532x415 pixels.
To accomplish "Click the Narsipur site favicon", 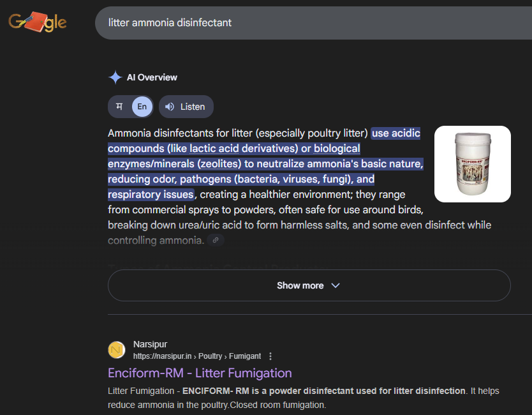I will (117, 350).
